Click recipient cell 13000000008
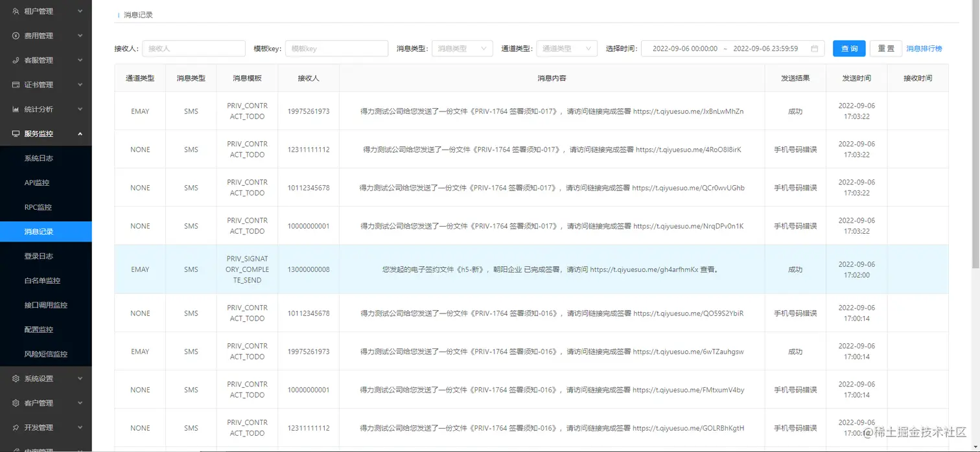980x452 pixels. [309, 269]
